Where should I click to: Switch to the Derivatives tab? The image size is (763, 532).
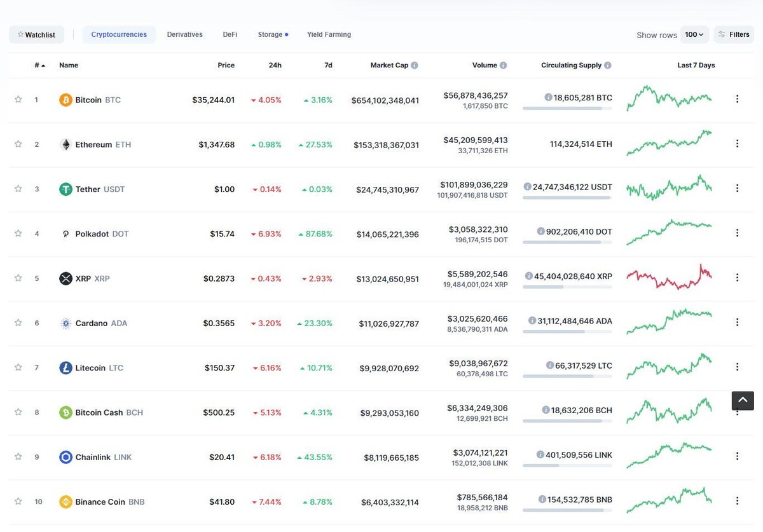click(x=184, y=34)
